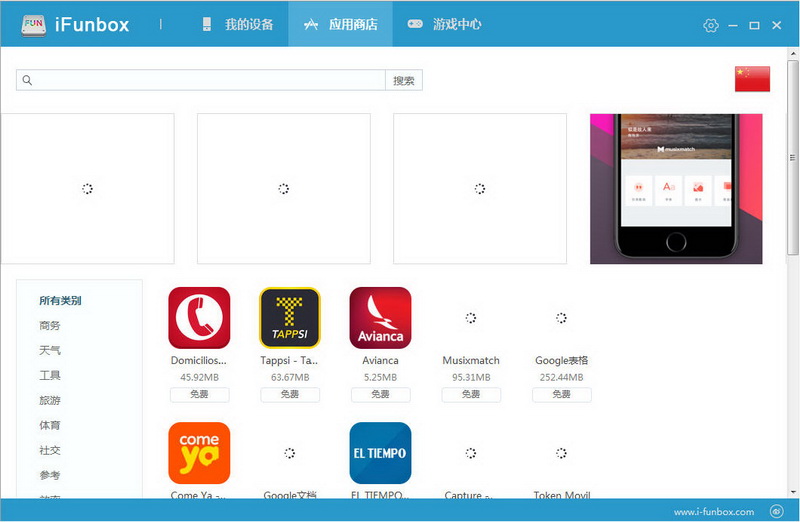Click the scrollbar down arrow

(x=792, y=492)
